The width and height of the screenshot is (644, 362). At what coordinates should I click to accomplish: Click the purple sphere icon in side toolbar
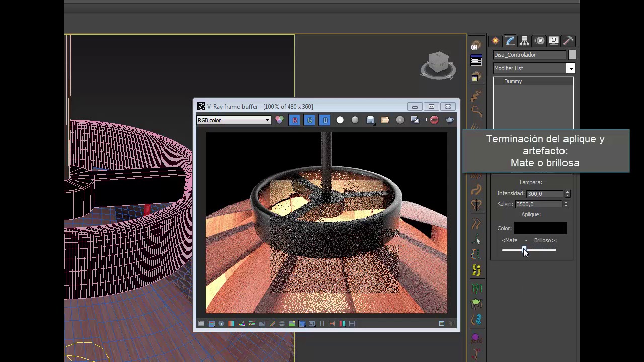476,338
